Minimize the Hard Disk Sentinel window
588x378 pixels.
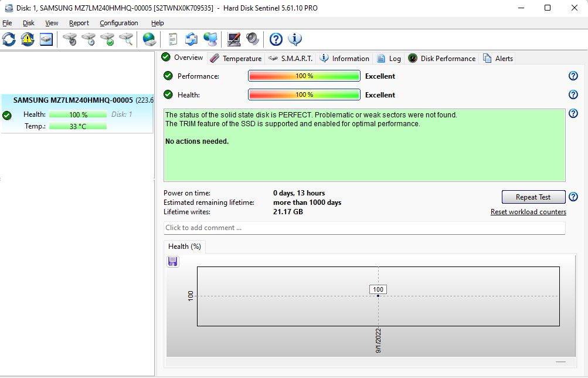point(521,8)
